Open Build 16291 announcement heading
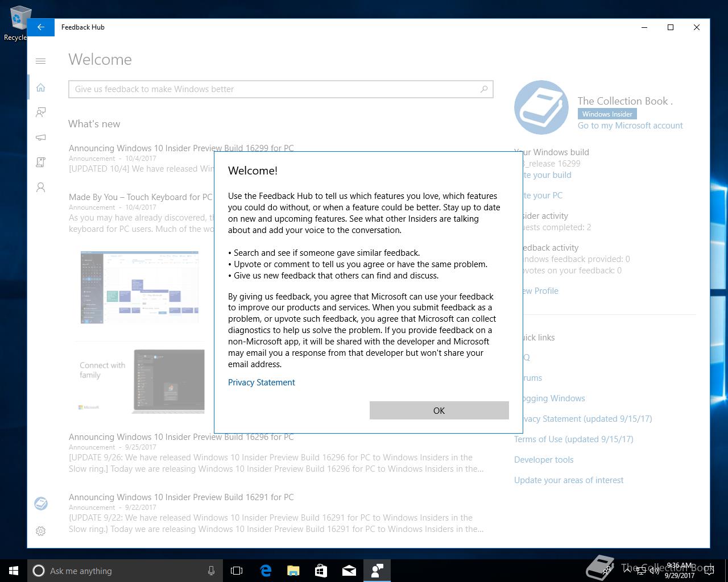 coord(181,497)
